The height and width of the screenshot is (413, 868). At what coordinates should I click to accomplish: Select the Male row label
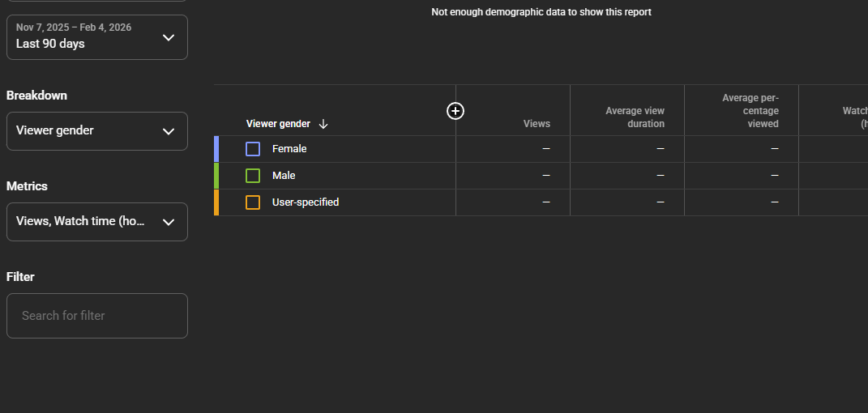tap(284, 176)
